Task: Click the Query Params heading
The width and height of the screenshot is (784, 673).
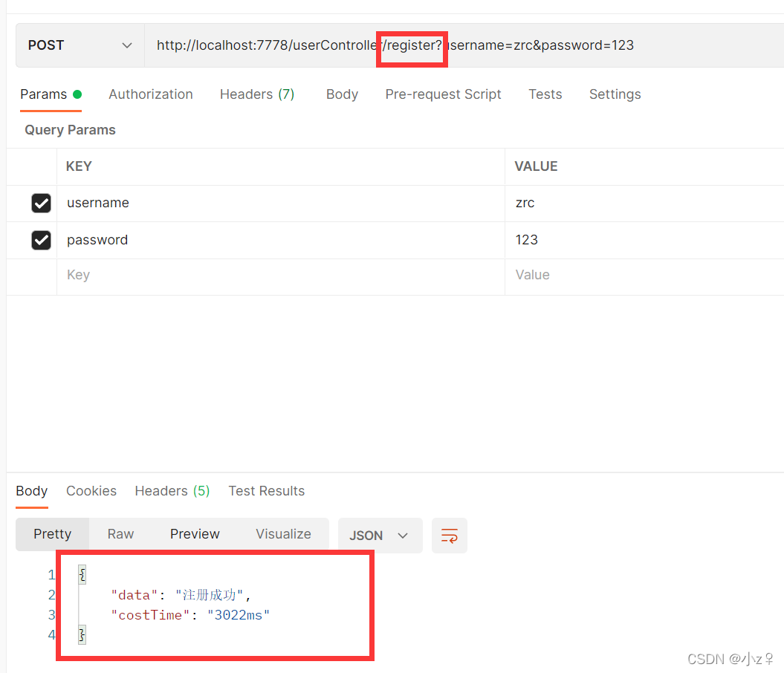Action: point(70,130)
